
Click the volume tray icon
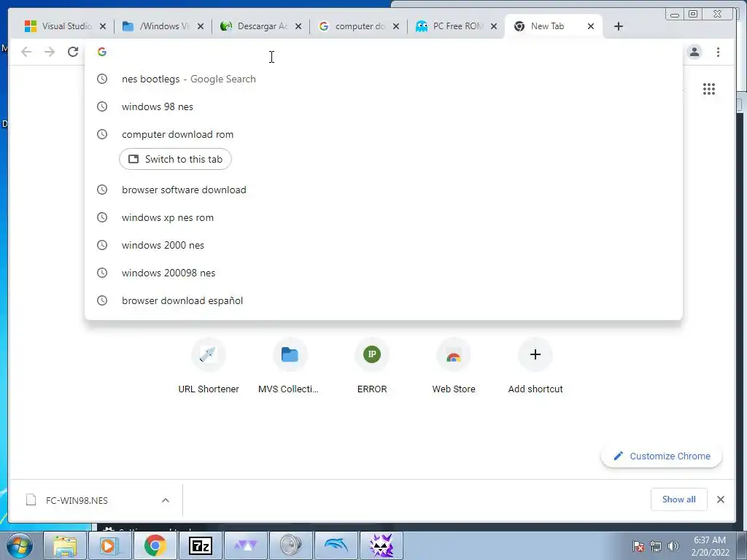673,546
